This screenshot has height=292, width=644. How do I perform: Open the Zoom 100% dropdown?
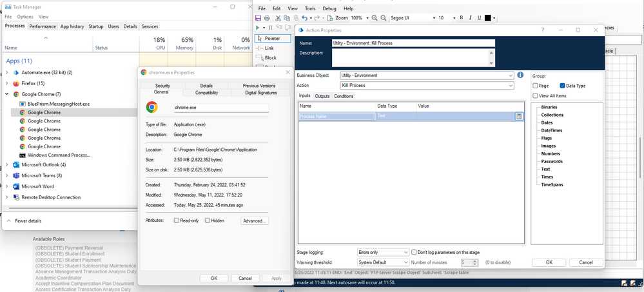pos(367,18)
